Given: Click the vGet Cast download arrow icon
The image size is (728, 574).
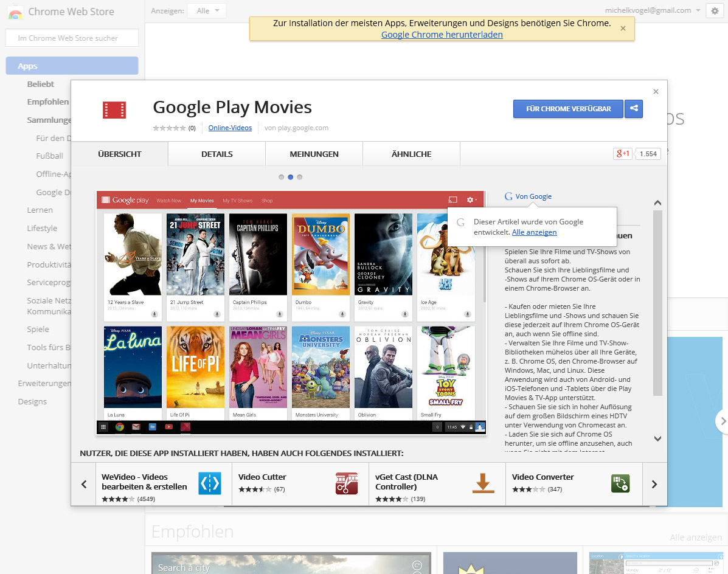Looking at the screenshot, I should (483, 483).
